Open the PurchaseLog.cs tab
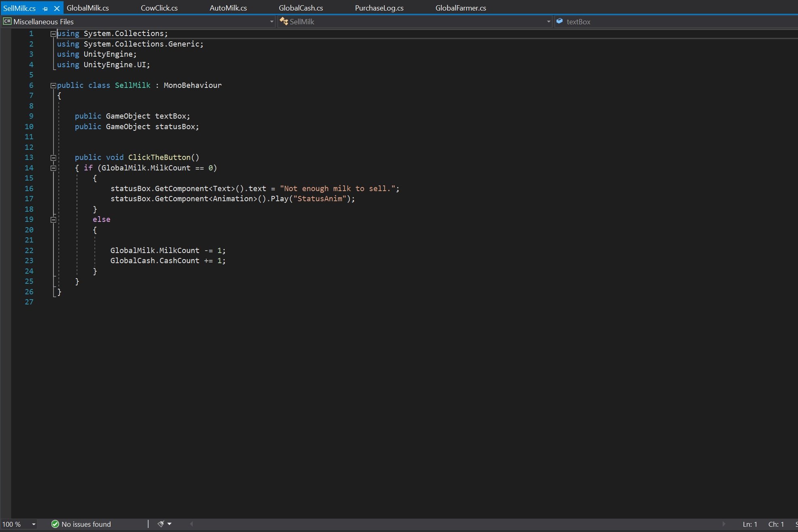 click(379, 7)
